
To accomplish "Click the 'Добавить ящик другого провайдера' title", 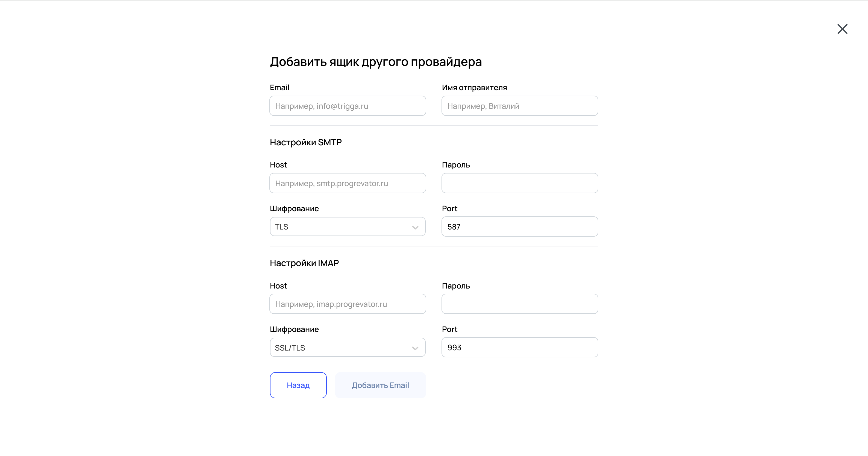I will click(376, 62).
